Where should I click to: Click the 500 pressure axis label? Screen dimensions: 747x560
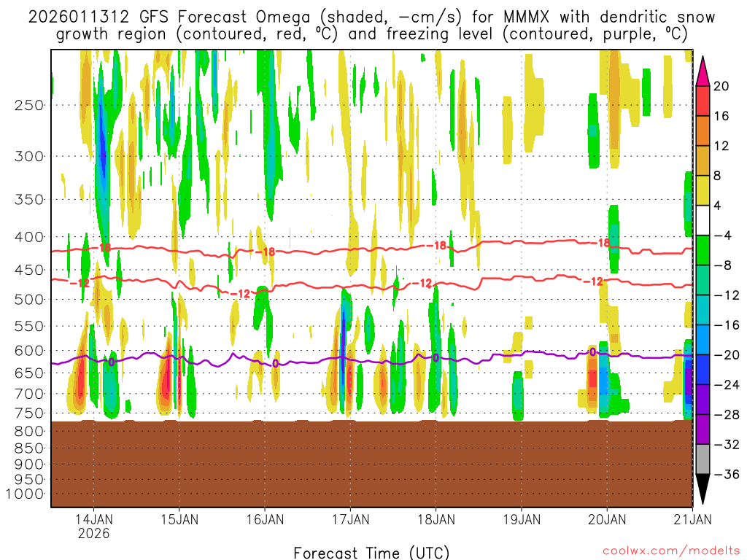pos(29,299)
